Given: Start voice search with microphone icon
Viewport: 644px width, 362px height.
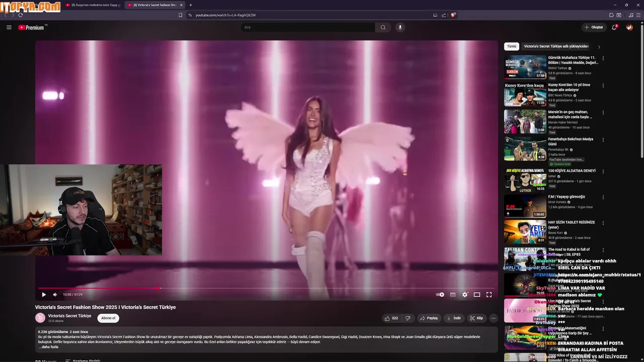Looking at the screenshot, I should pyautogui.click(x=400, y=28).
